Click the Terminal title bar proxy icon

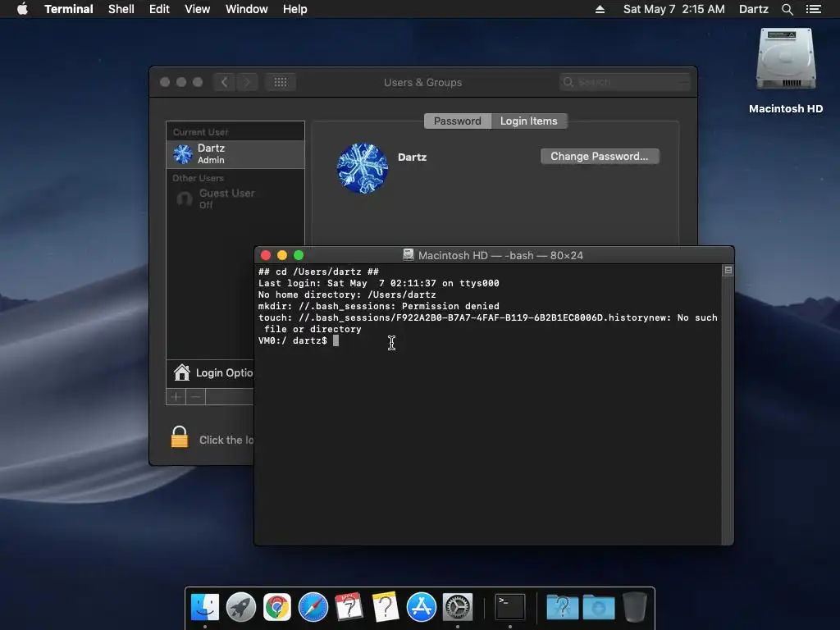pyautogui.click(x=409, y=255)
